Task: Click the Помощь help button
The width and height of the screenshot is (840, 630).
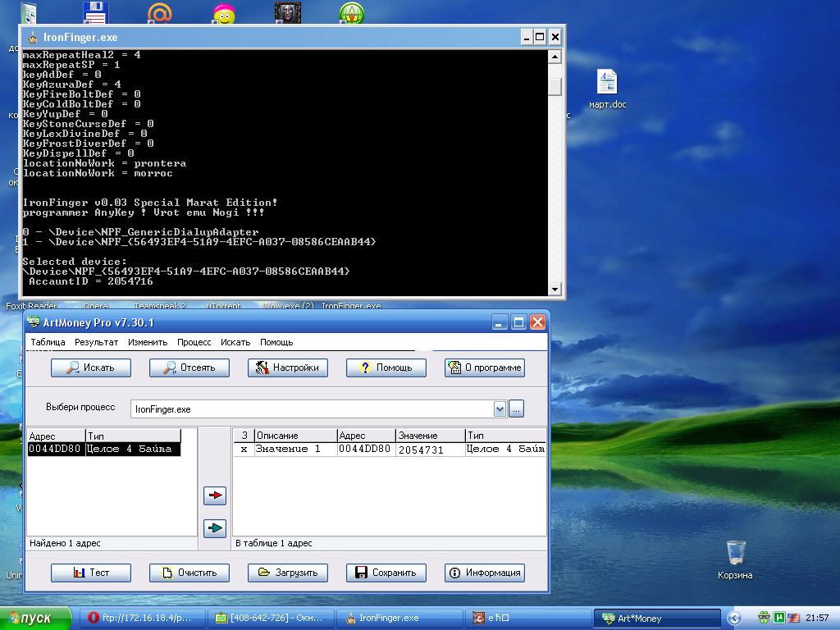Action: pyautogui.click(x=386, y=367)
